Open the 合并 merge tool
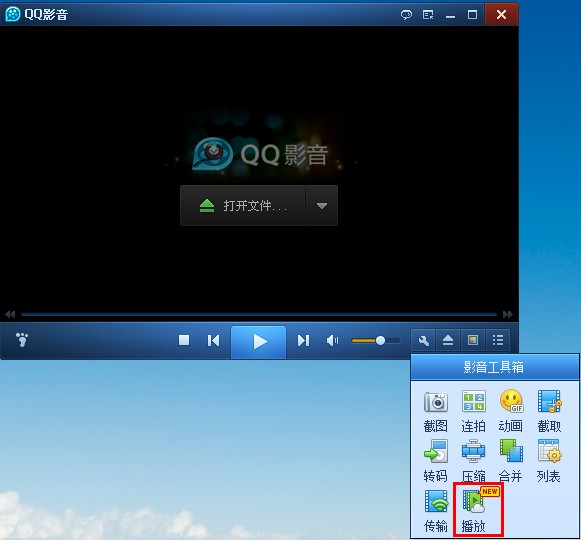The image size is (581, 540). click(511, 460)
